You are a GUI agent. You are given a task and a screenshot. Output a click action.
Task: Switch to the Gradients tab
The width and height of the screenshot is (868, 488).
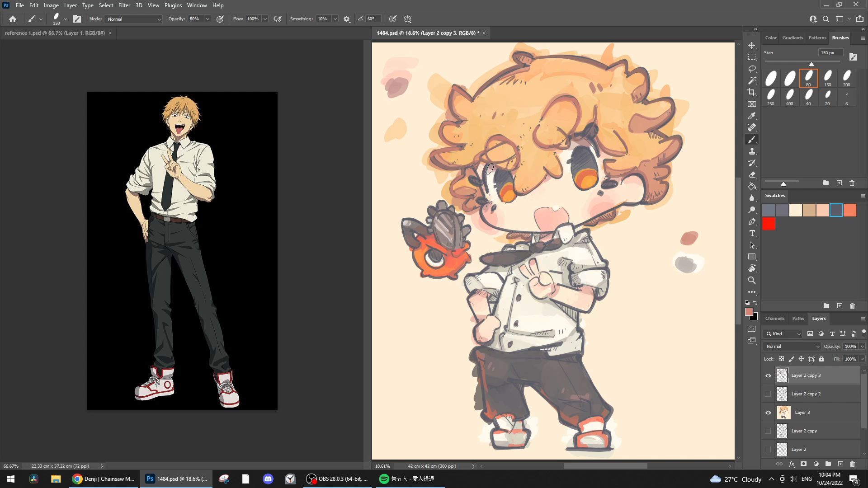(x=793, y=38)
